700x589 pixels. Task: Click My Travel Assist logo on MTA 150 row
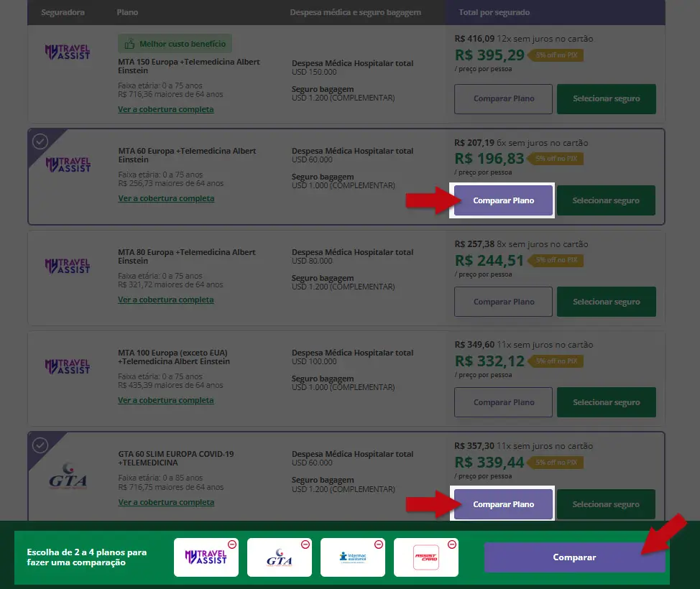point(68,52)
